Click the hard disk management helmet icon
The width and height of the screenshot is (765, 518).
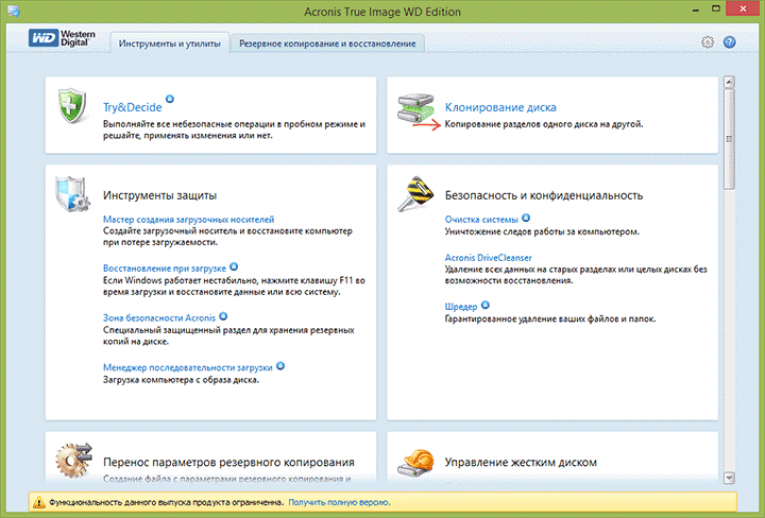tap(416, 462)
